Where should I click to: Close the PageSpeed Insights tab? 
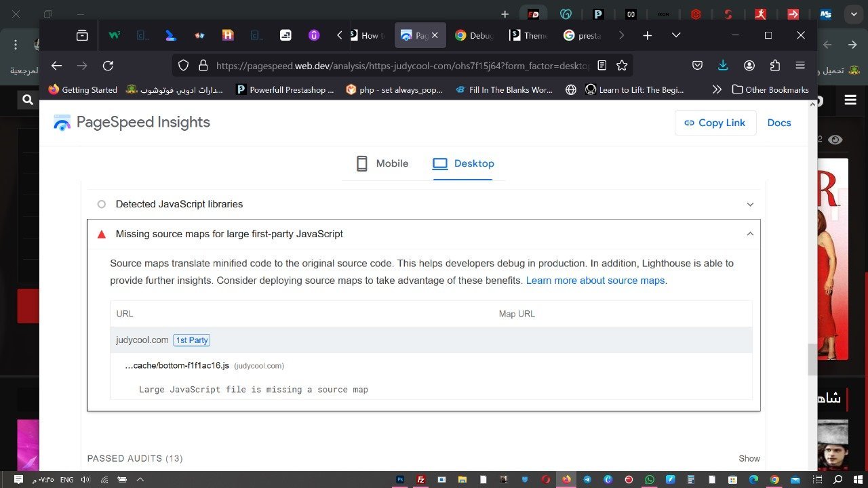(435, 35)
